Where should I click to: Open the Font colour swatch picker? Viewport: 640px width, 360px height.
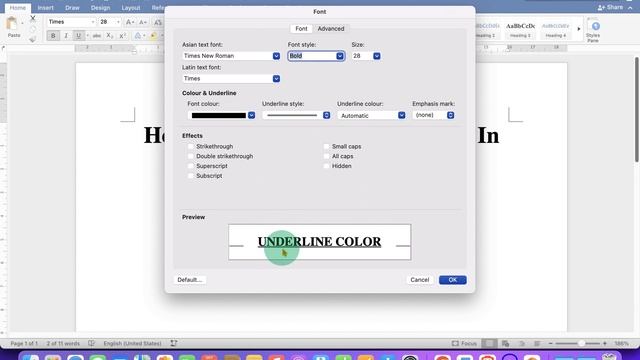click(x=251, y=116)
